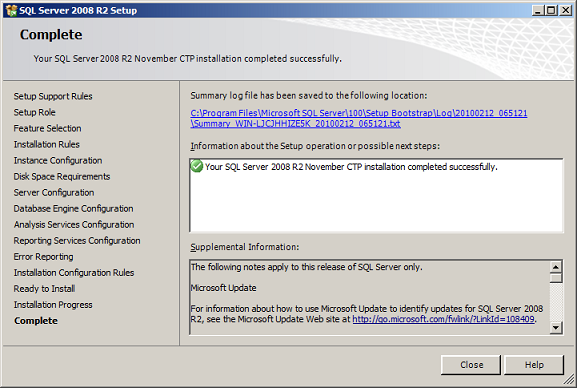
Task: Click the 'Information about the Setup operation' label
Action: (315, 146)
